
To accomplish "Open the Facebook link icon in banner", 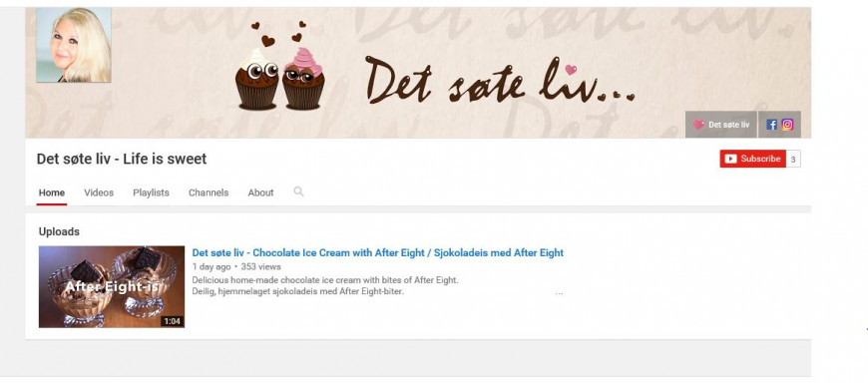I will point(771,125).
